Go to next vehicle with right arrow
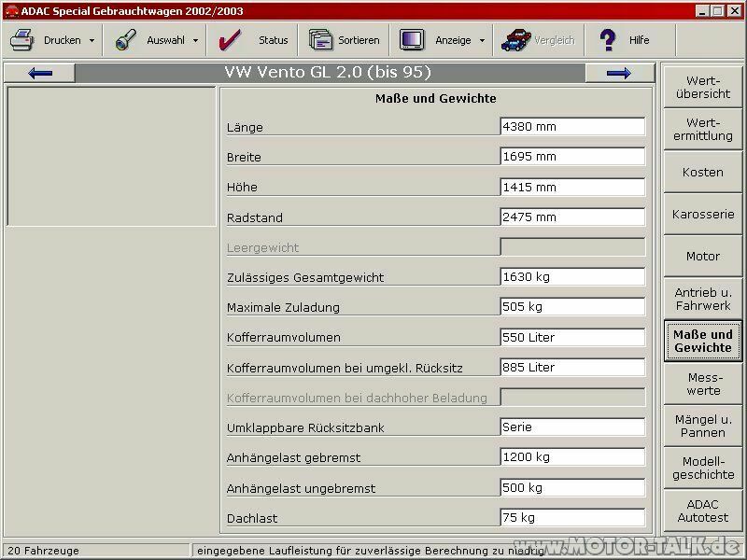 point(619,74)
